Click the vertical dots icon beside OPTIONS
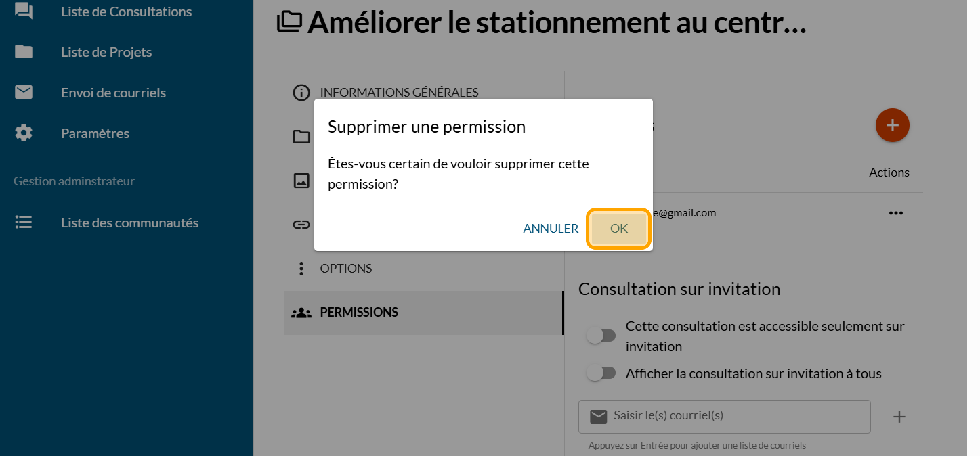The image size is (980, 456). (301, 269)
